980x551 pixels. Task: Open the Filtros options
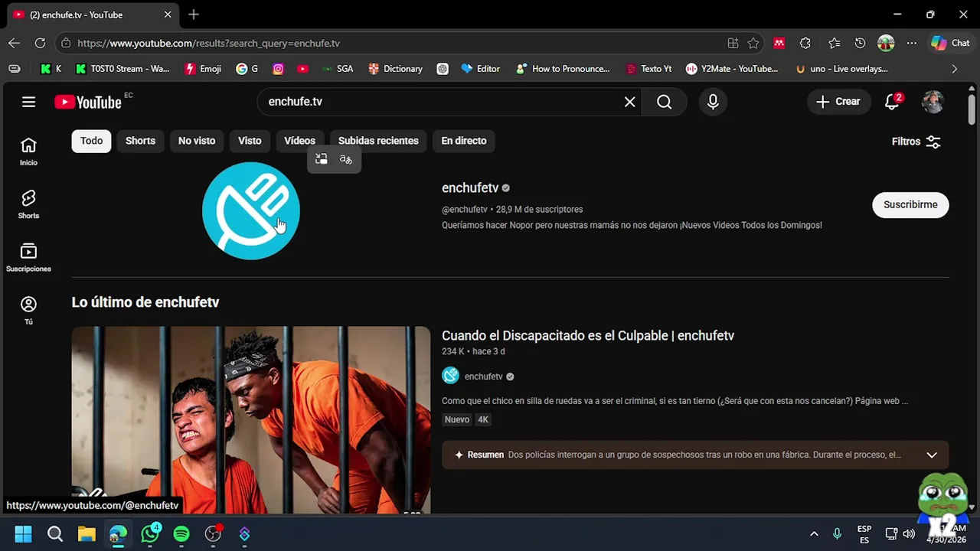pos(916,142)
